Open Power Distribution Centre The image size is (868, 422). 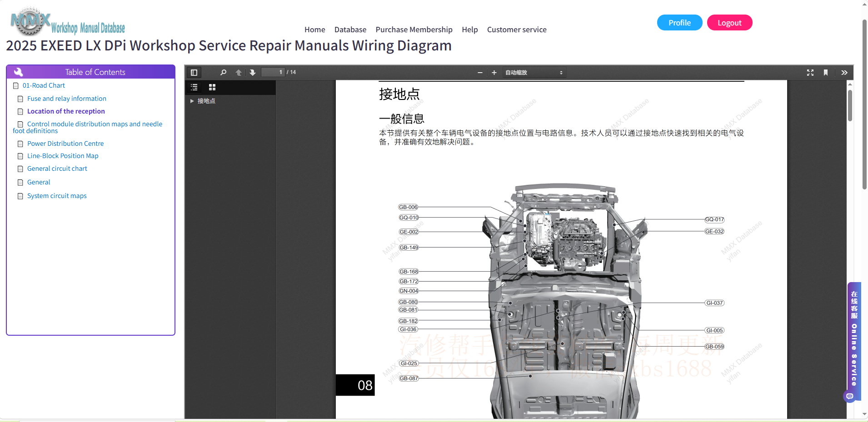(x=65, y=144)
